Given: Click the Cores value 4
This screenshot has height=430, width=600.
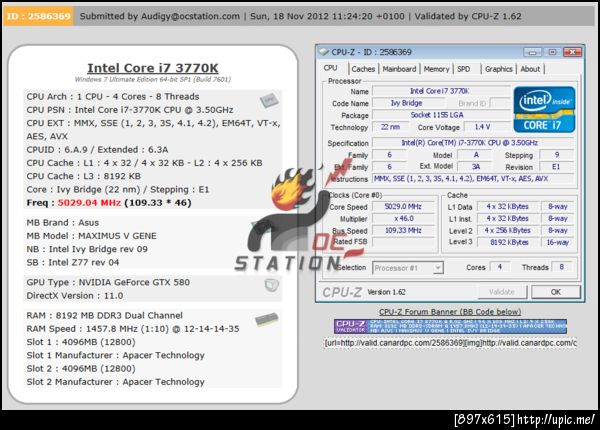Looking at the screenshot, I should click(x=499, y=267).
